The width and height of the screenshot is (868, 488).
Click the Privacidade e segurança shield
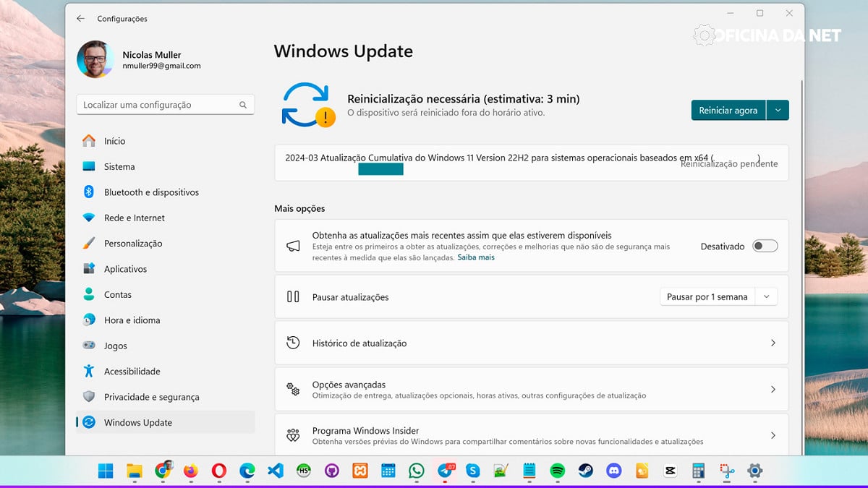click(89, 397)
